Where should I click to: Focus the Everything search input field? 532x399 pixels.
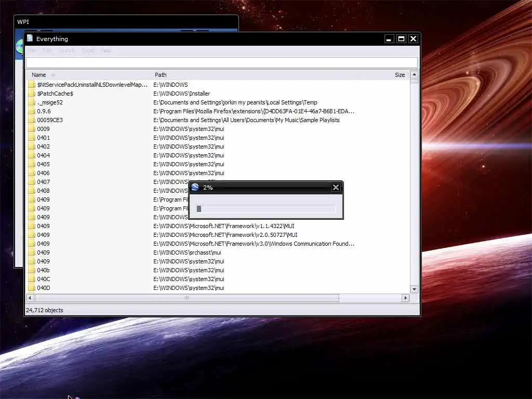point(222,62)
